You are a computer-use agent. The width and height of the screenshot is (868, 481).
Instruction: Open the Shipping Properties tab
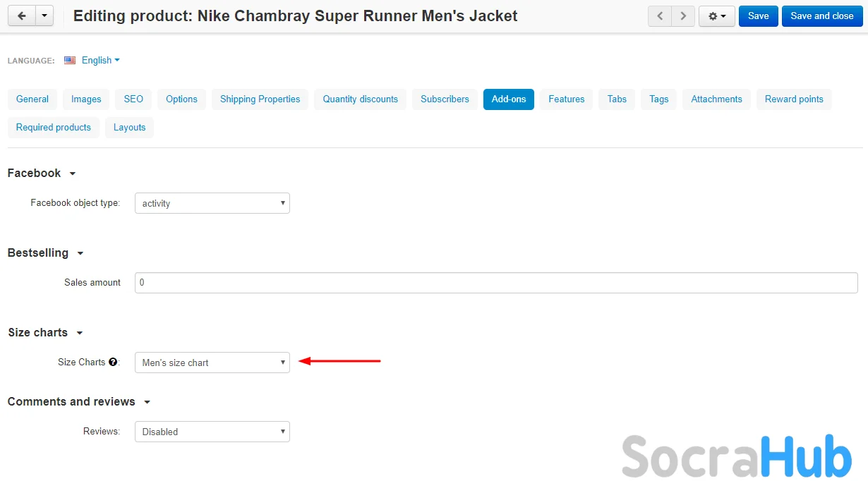coord(260,99)
